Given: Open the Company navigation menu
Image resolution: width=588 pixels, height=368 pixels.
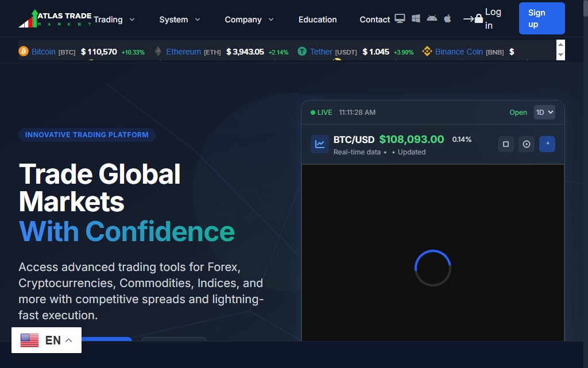Looking at the screenshot, I should (x=249, y=20).
